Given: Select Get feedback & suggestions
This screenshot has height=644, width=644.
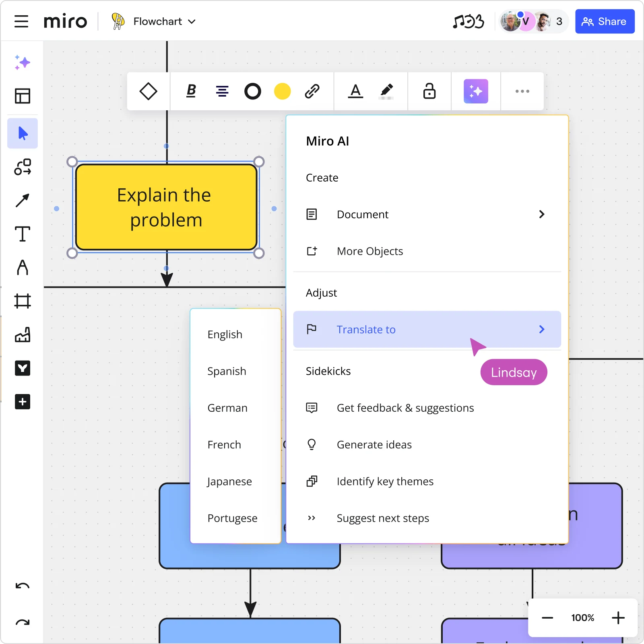Looking at the screenshot, I should coord(427,408).
